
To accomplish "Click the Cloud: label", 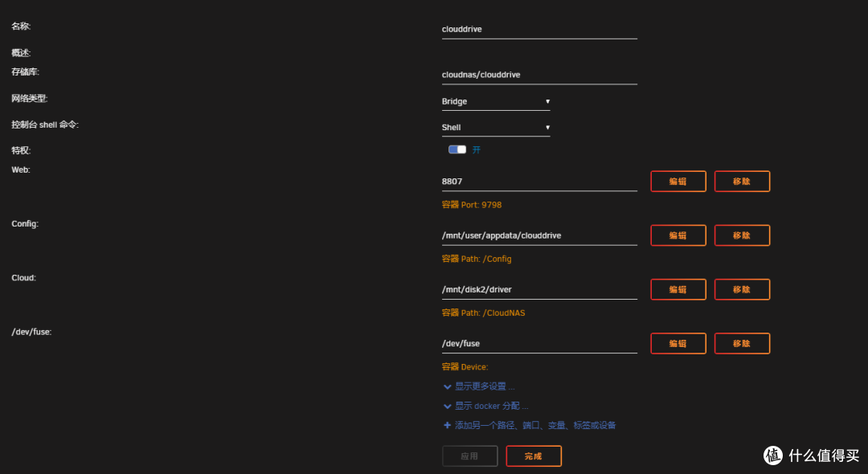I will [24, 278].
